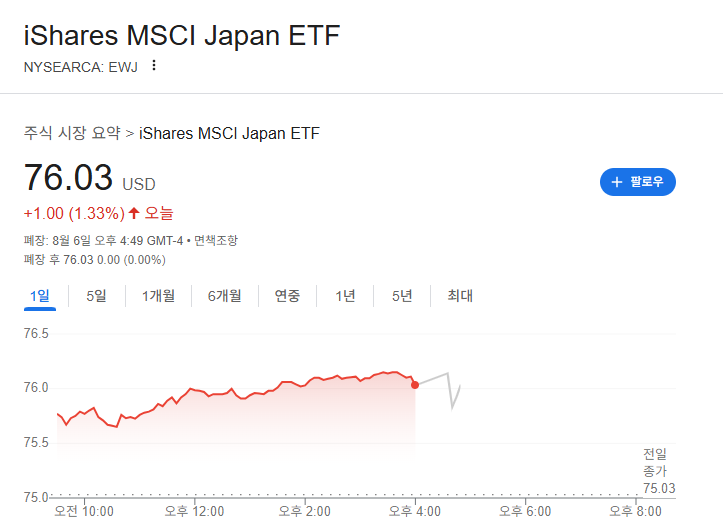Follow the stock with the 팔로우 button
The width and height of the screenshot is (723, 525).
(x=638, y=182)
